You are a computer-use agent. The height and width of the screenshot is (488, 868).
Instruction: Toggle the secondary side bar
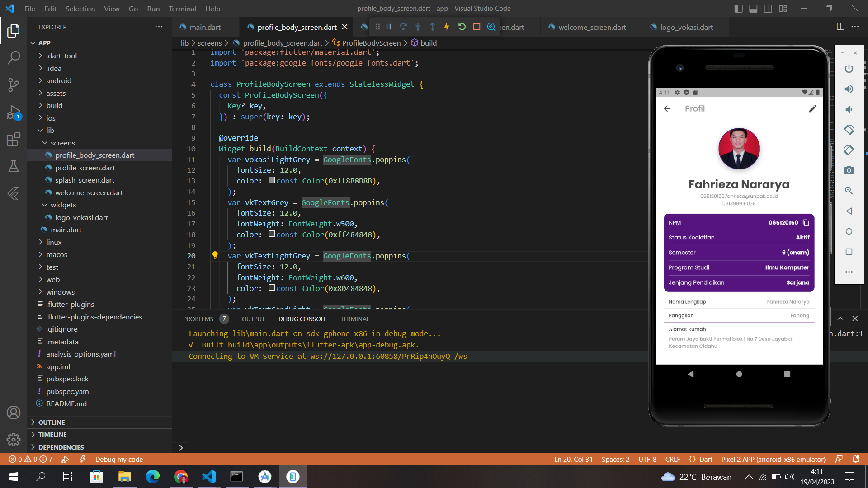768,8
